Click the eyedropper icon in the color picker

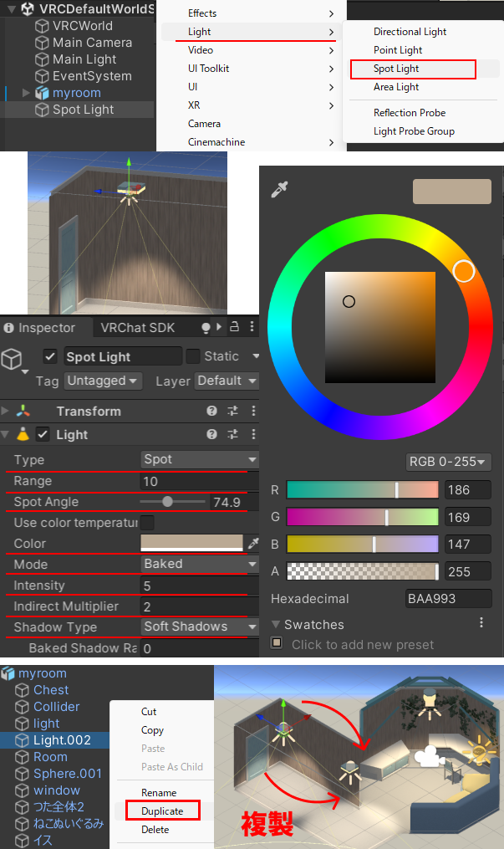pyautogui.click(x=279, y=191)
